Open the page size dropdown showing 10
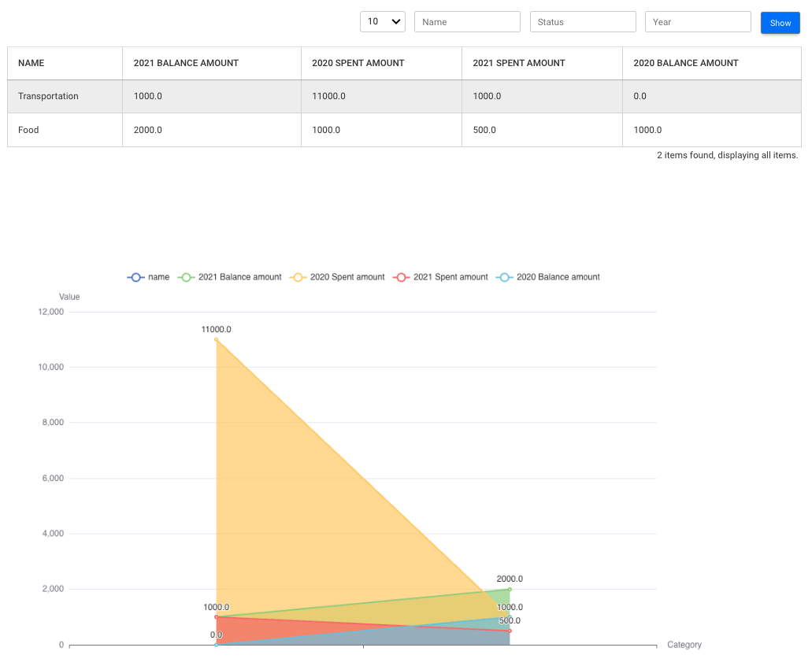 point(382,22)
